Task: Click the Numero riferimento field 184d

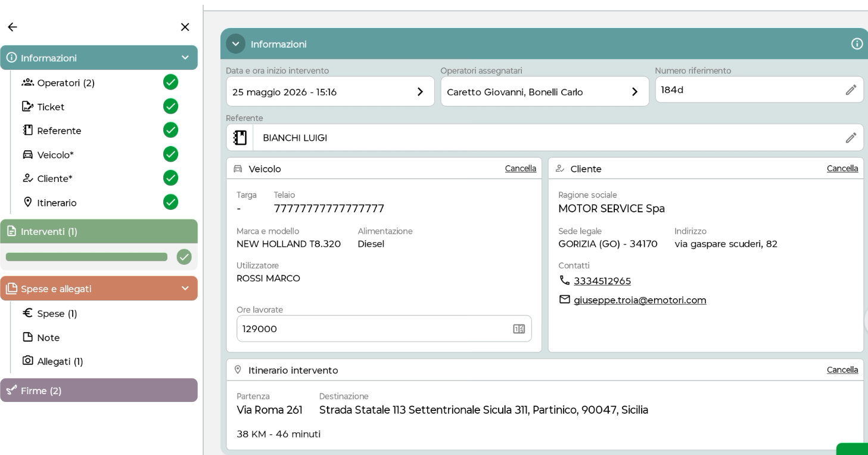Action: (759, 89)
